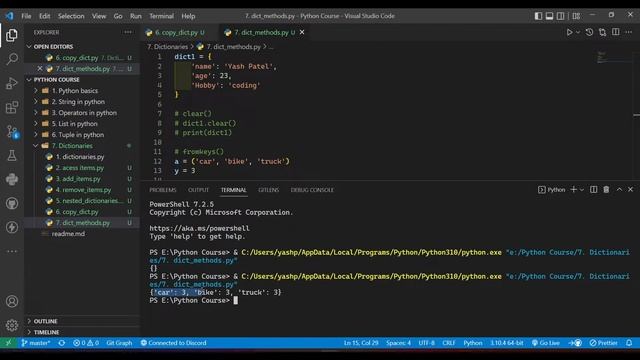Switch to Debug Console tab
640x360 pixels.
312,190
